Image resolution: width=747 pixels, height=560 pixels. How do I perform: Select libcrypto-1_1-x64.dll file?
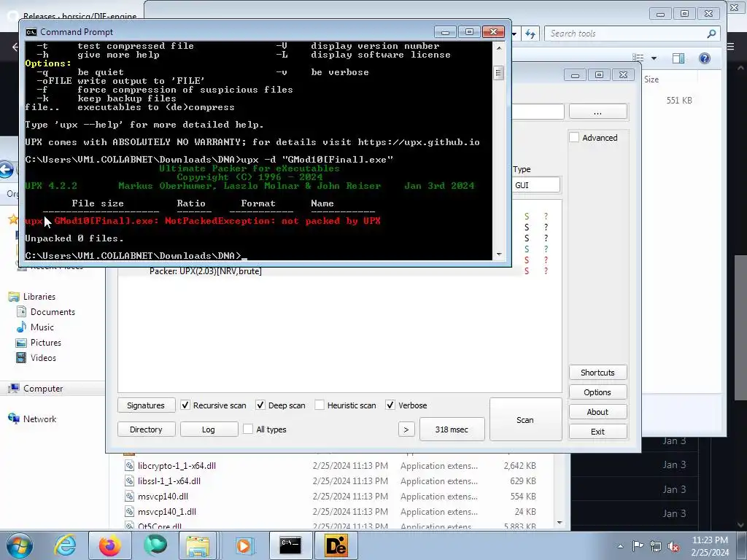[x=177, y=466]
